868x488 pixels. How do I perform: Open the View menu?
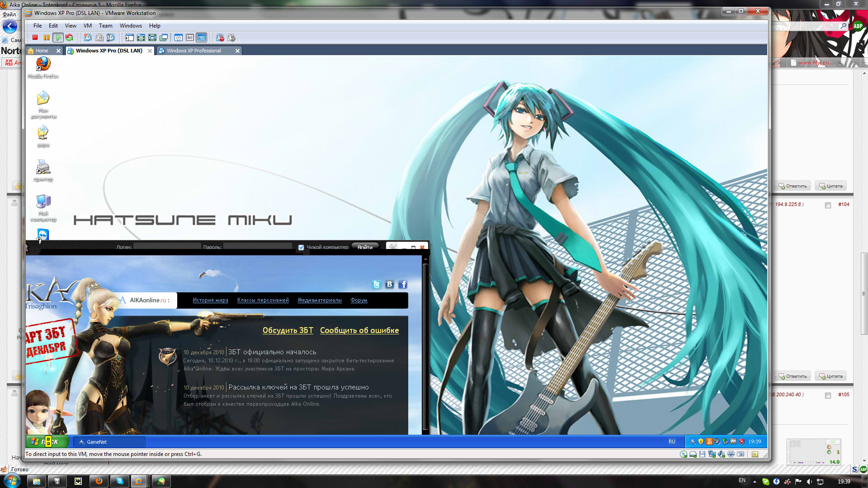point(71,26)
